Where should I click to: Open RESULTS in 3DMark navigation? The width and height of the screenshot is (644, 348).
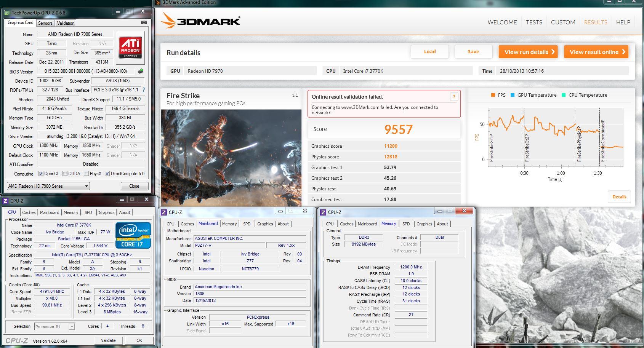click(x=596, y=22)
